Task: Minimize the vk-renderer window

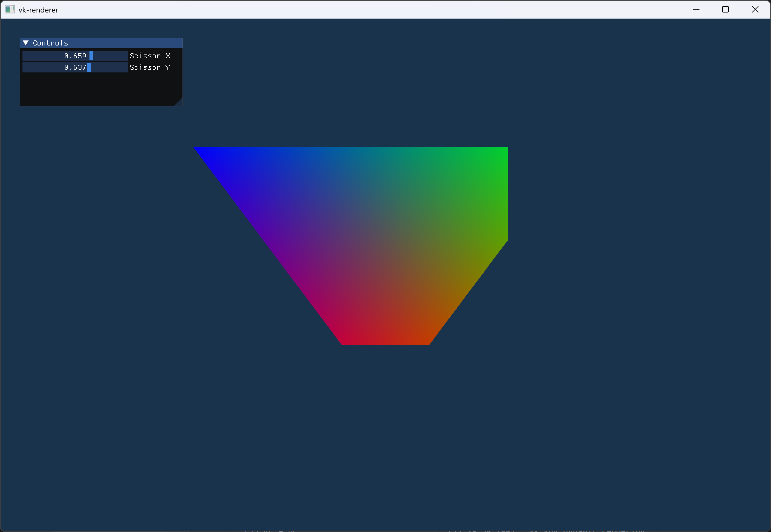Action: click(696, 9)
